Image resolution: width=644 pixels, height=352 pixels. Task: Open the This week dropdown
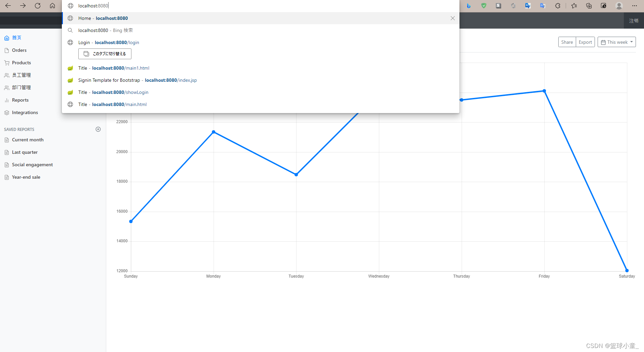(x=616, y=42)
